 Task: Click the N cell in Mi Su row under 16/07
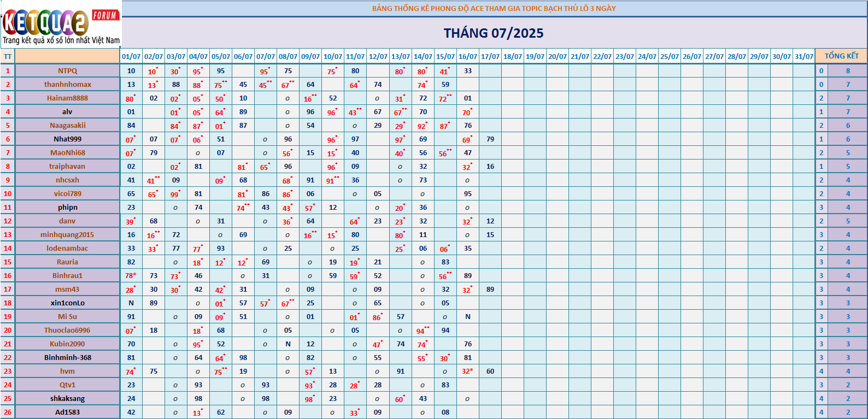pyautogui.click(x=468, y=317)
